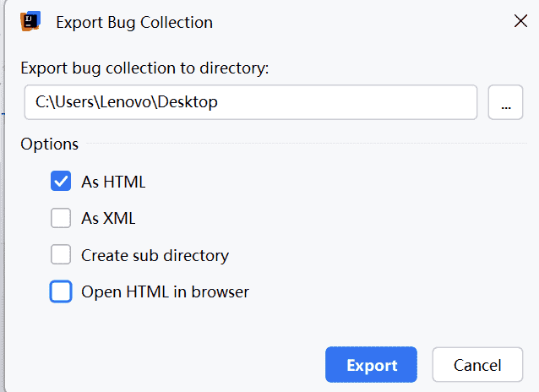Select the "Create sub directory" label text
Image resolution: width=539 pixels, height=392 pixels.
pyautogui.click(x=155, y=255)
